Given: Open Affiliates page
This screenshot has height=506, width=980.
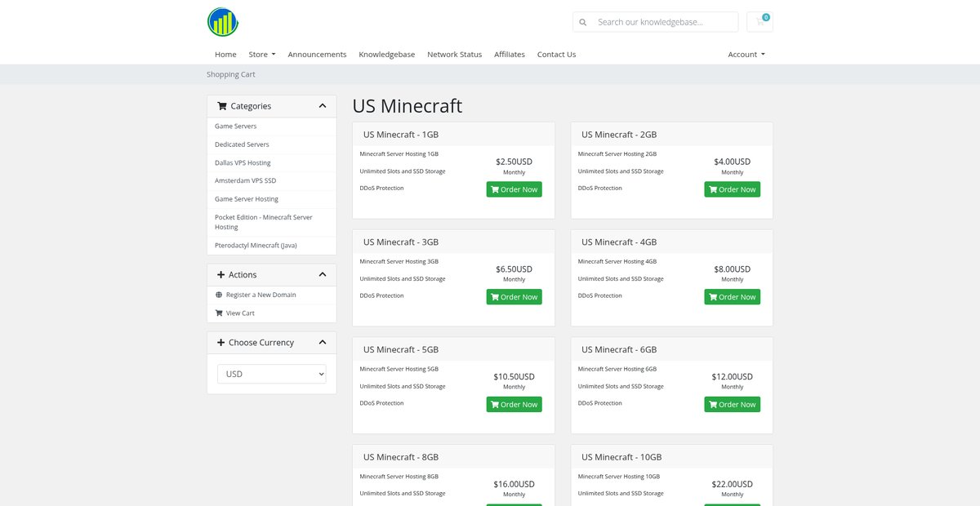Looking at the screenshot, I should pos(510,55).
